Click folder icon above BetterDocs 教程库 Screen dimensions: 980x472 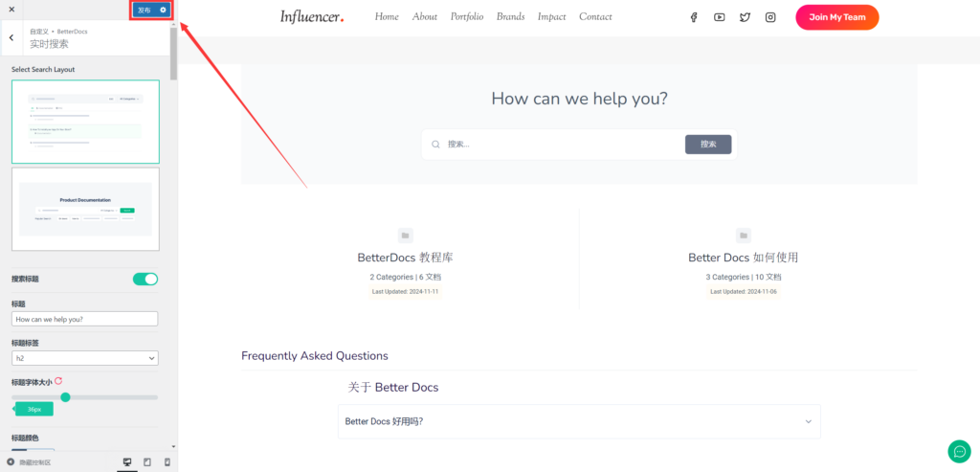click(x=406, y=236)
